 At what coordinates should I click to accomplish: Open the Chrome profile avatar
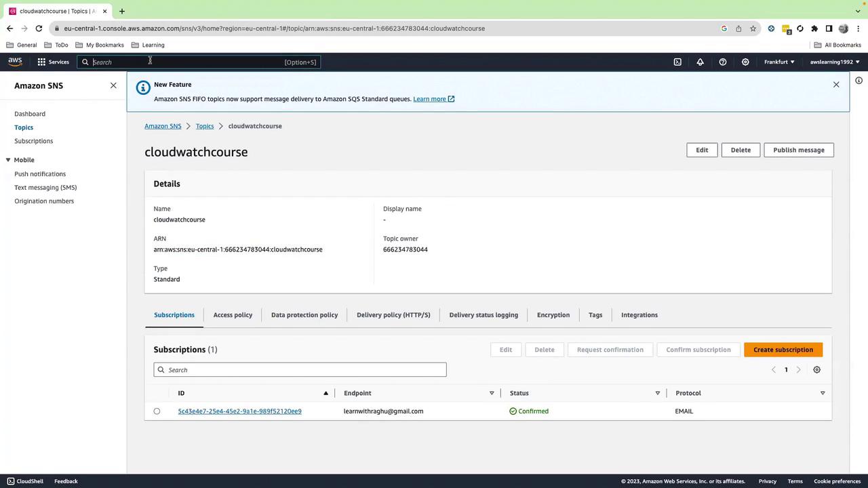coord(844,28)
